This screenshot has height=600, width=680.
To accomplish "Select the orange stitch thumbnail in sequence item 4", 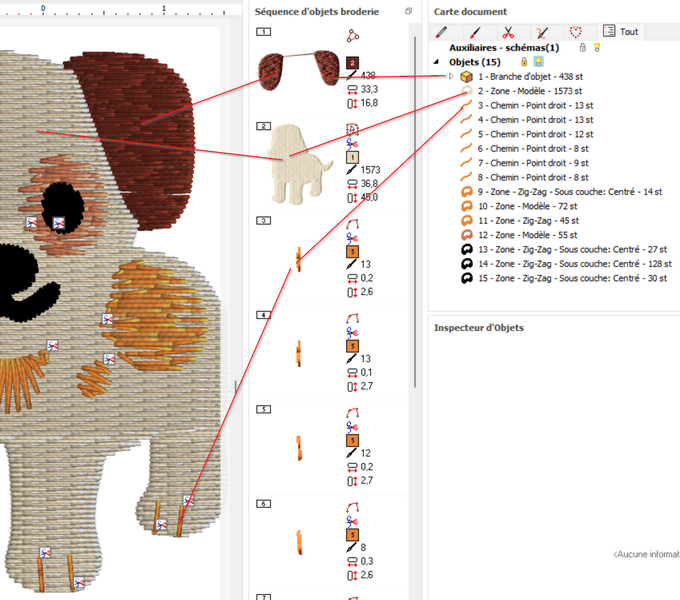I will [299, 353].
